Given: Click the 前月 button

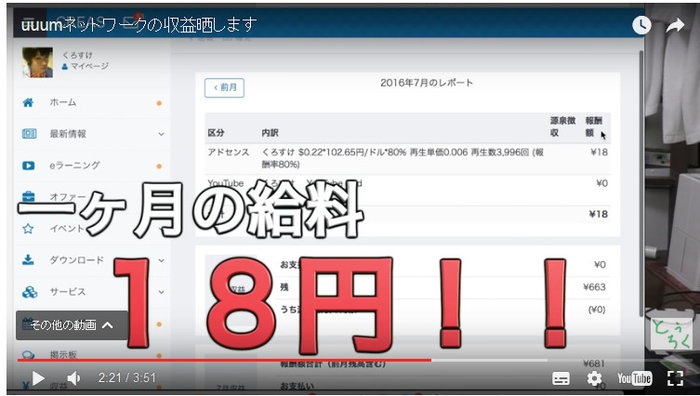Looking at the screenshot, I should [224, 88].
